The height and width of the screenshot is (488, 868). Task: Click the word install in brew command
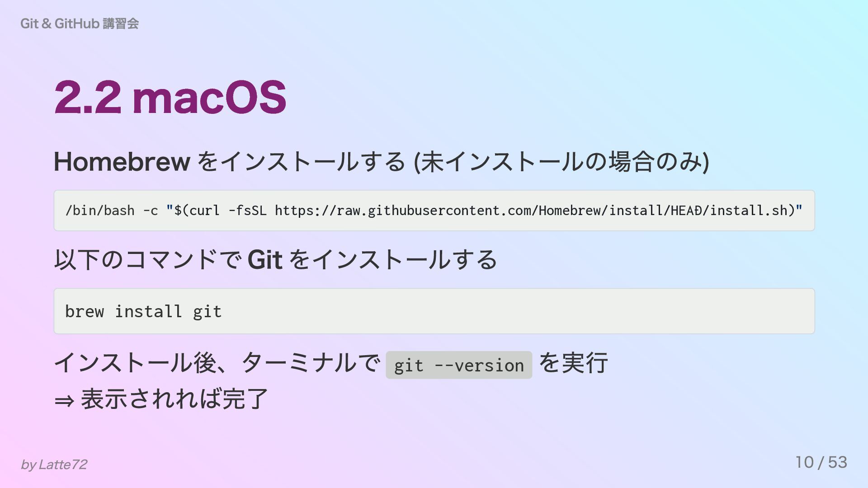click(148, 311)
